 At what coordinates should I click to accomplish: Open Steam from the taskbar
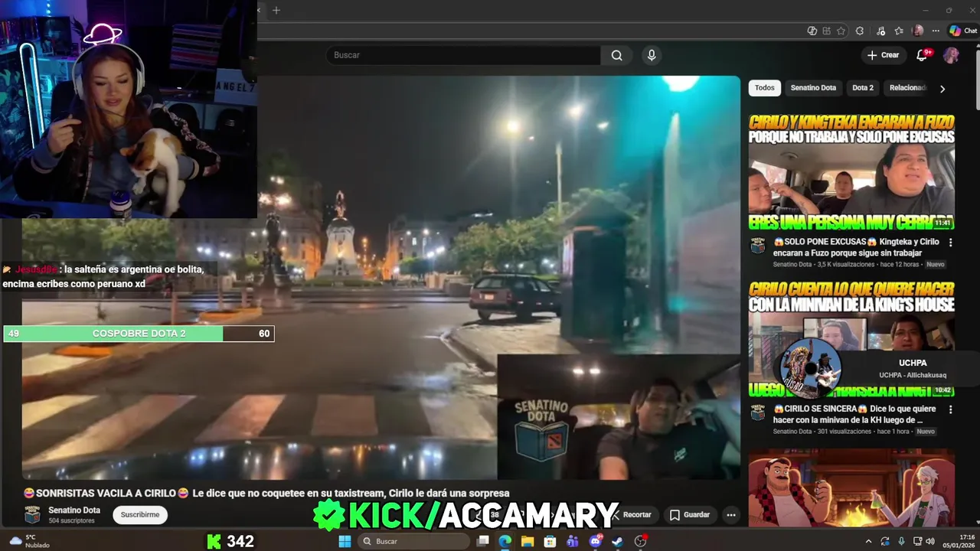pos(618,541)
